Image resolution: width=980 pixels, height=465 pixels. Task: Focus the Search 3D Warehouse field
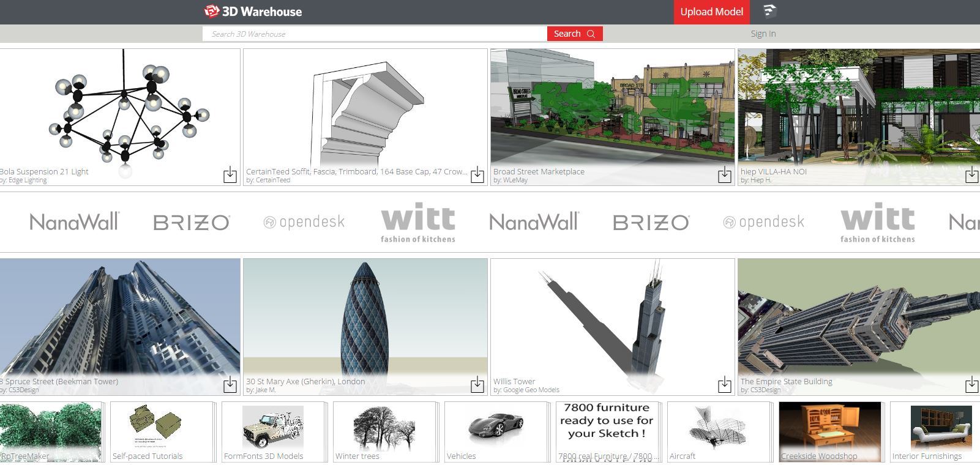(375, 34)
